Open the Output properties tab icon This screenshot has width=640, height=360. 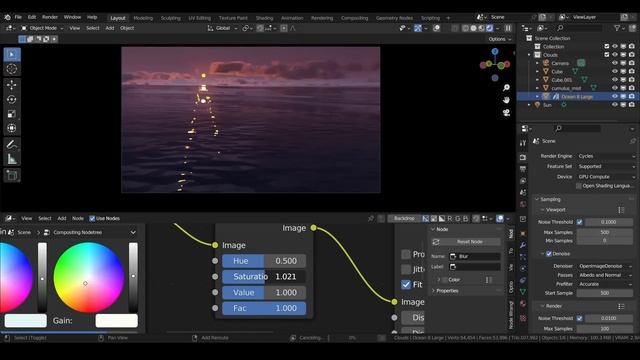tap(523, 169)
